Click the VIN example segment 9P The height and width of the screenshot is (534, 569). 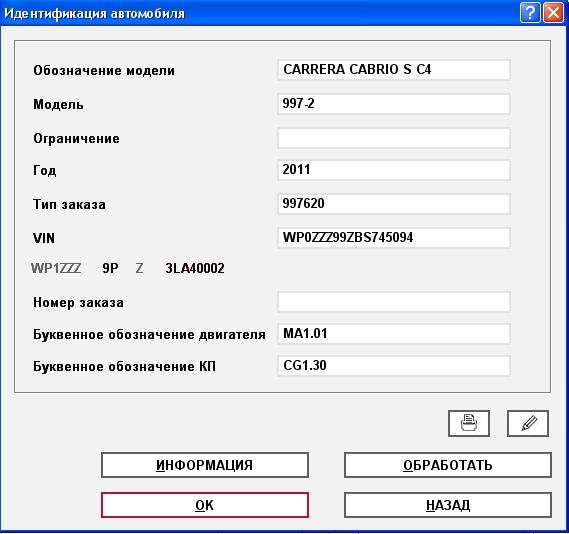coord(110,268)
